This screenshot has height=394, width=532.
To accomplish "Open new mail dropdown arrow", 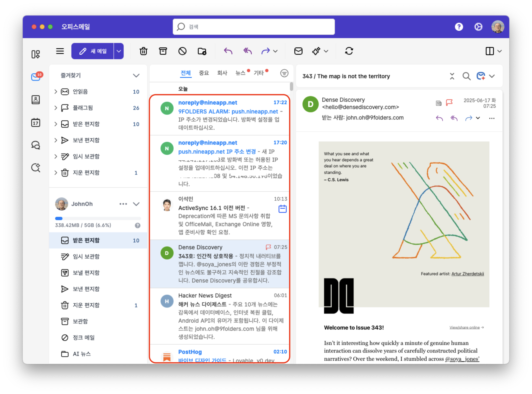I will [119, 51].
